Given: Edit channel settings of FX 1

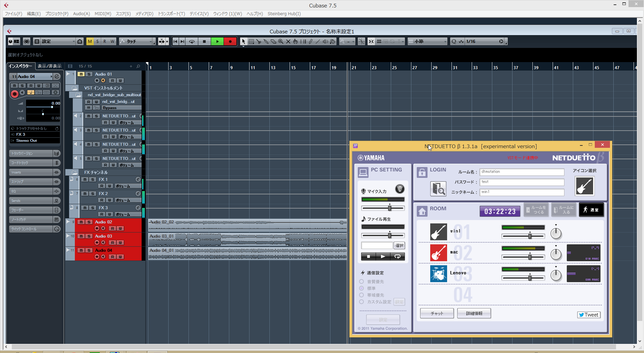Looking at the screenshot, I should tap(138, 180).
